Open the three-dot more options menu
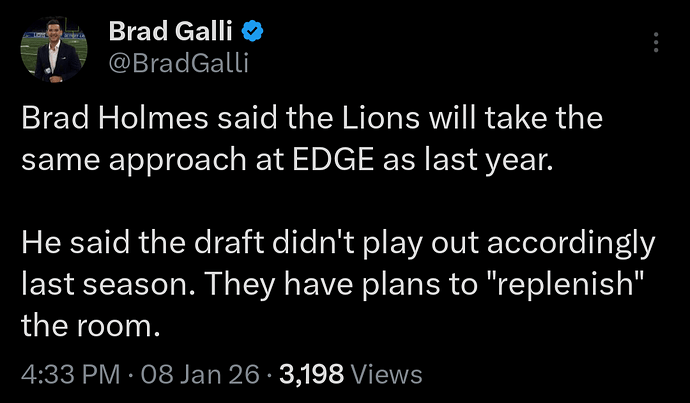The height and width of the screenshot is (403, 690). pos(655,43)
